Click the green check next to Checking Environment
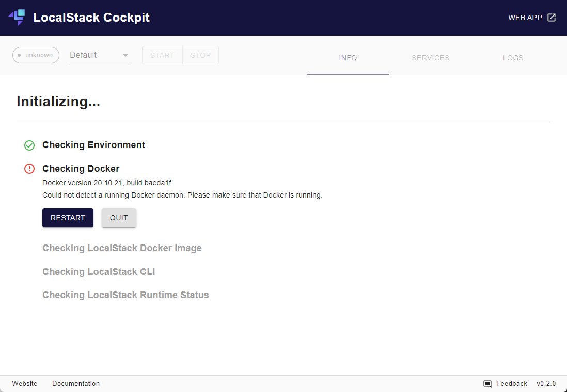567x392 pixels. coord(29,145)
